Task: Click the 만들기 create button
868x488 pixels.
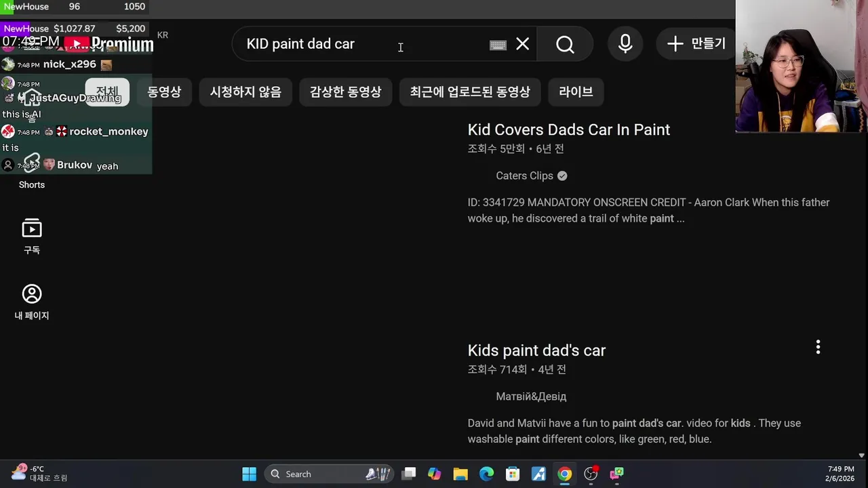Action: pos(696,44)
